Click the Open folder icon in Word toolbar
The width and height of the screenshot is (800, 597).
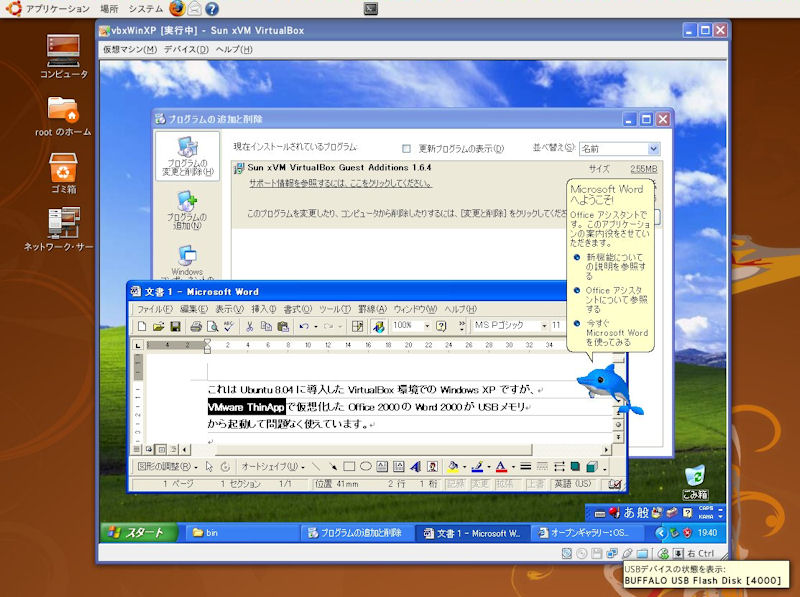click(x=158, y=326)
